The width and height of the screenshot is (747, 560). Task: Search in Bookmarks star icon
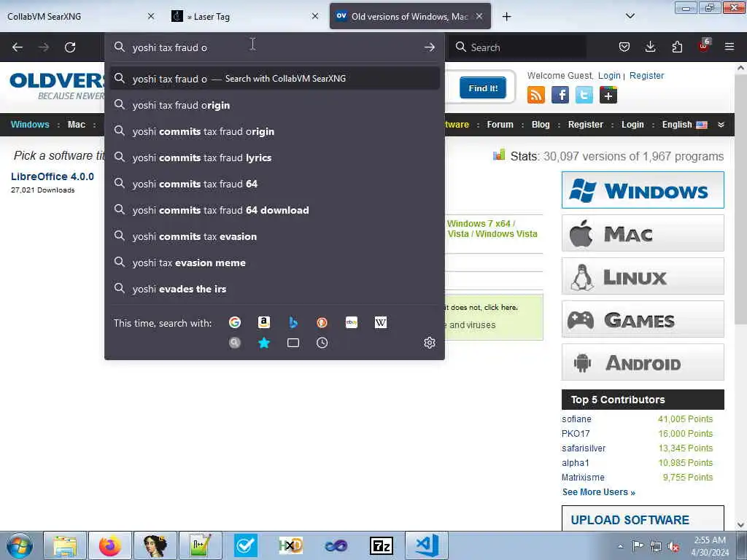(x=264, y=343)
